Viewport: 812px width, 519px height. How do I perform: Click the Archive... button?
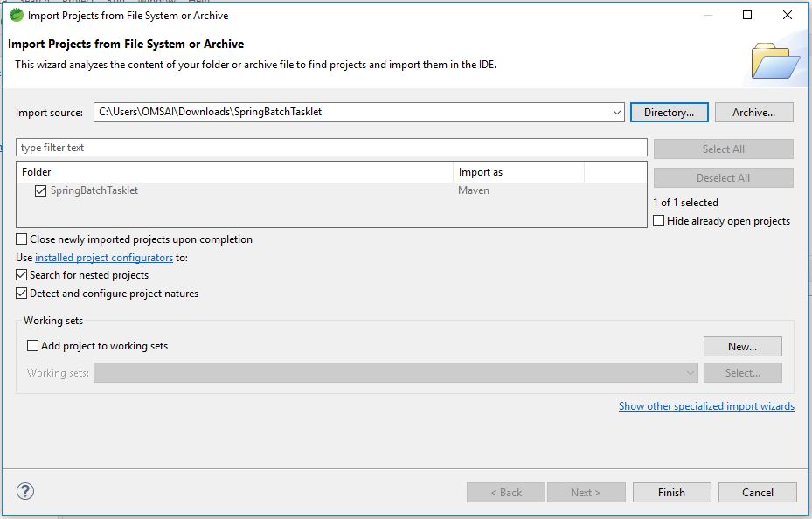tap(753, 112)
